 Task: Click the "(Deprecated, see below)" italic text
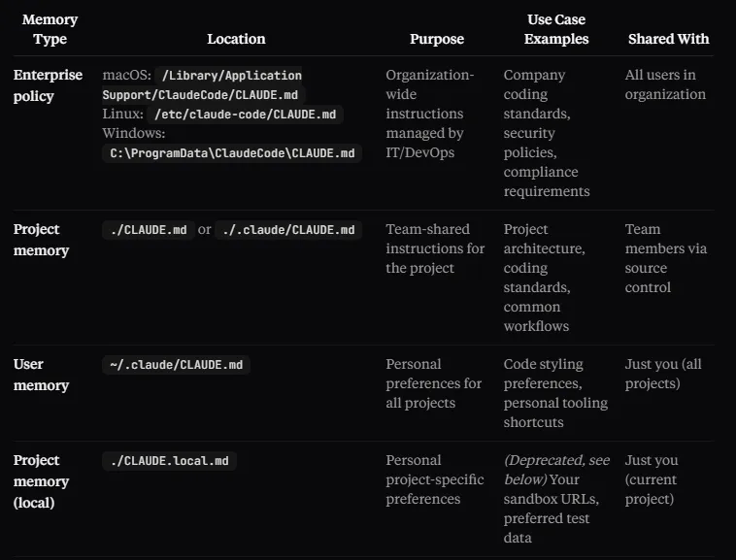[556, 470]
